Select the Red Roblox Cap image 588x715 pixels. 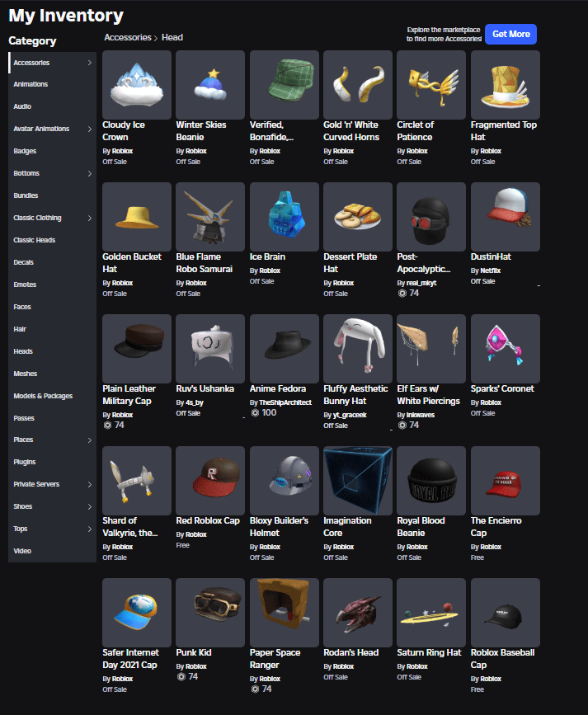[210, 481]
